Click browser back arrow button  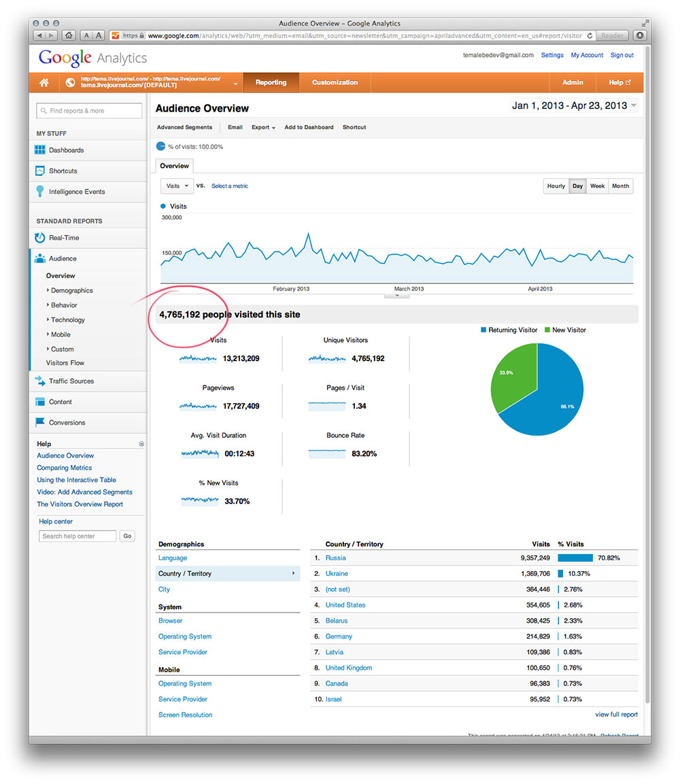click(x=39, y=35)
